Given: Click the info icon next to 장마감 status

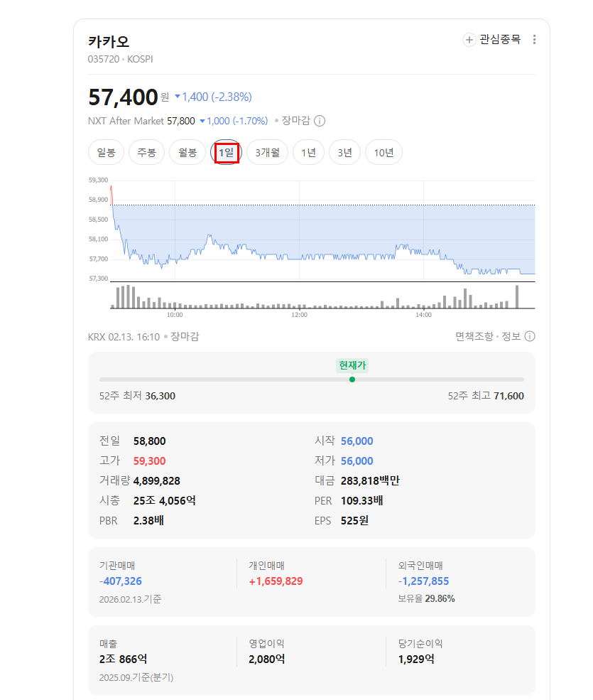Looking at the screenshot, I should point(320,121).
